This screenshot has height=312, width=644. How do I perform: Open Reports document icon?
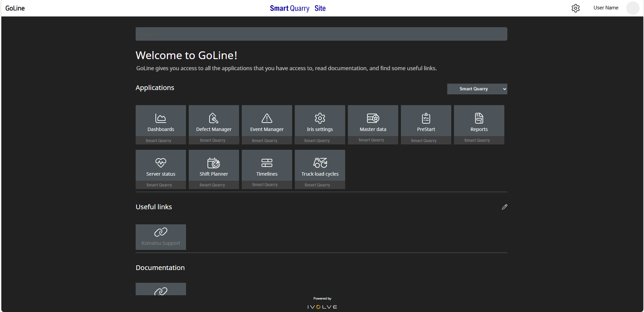point(479,118)
